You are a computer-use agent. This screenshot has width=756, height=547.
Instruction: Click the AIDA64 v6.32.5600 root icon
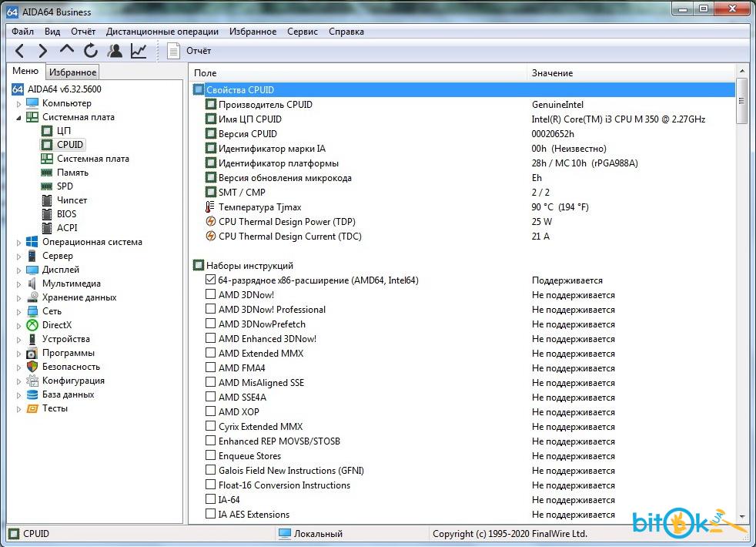pos(18,89)
